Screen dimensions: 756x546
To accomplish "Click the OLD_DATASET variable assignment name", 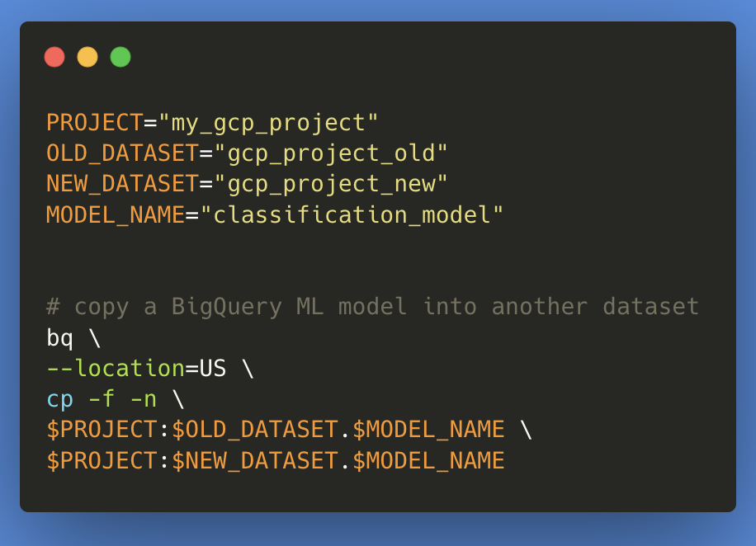I will tap(122, 153).
